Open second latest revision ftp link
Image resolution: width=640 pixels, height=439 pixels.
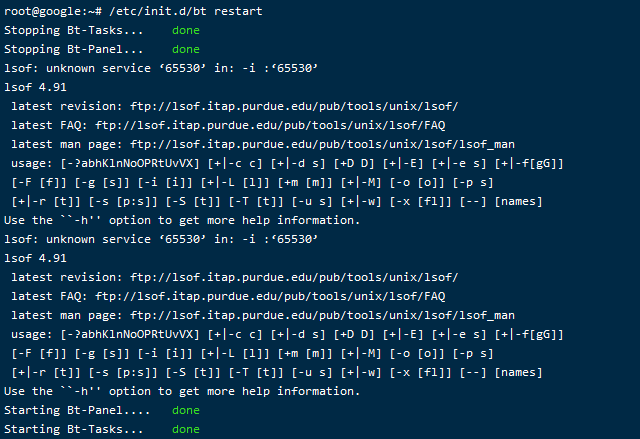coord(294,277)
